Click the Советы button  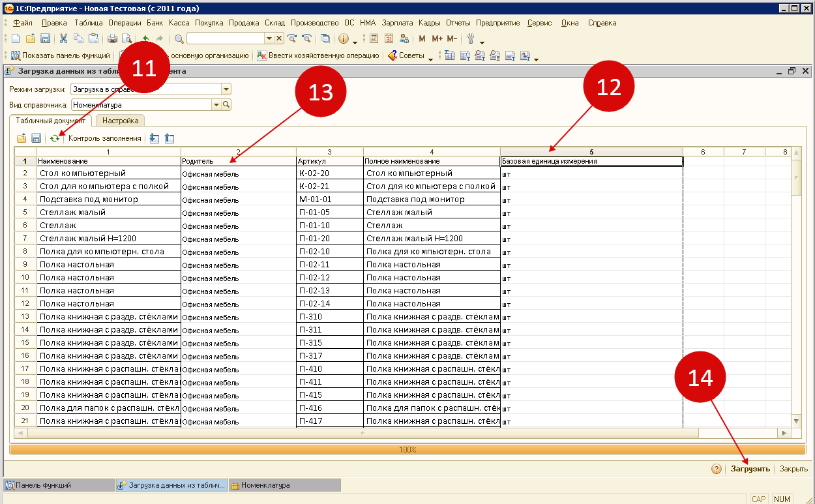pyautogui.click(x=406, y=56)
